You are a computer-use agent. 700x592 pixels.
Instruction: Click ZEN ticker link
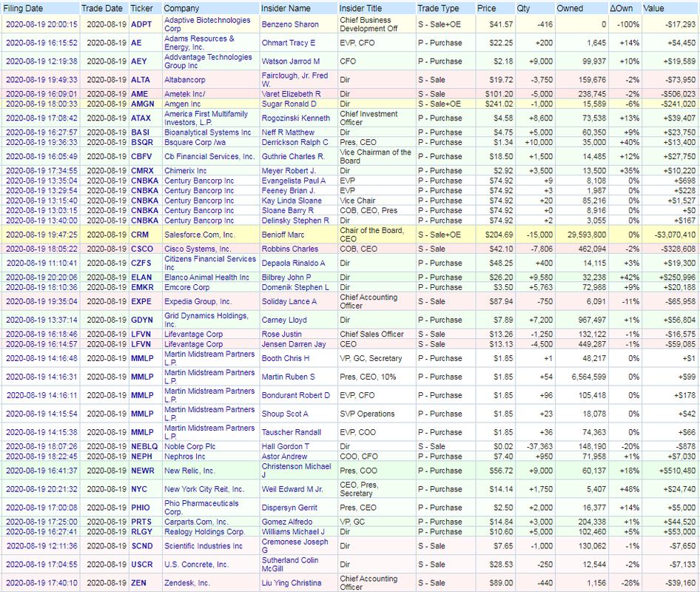(138, 582)
